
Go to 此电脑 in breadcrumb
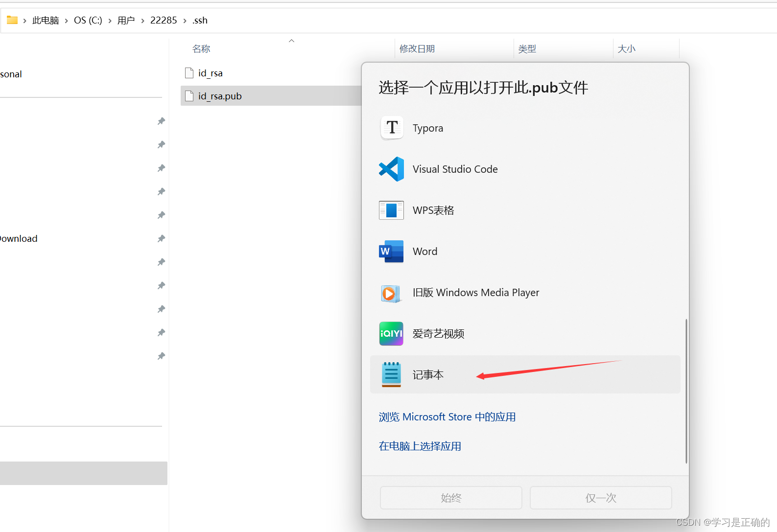point(46,20)
